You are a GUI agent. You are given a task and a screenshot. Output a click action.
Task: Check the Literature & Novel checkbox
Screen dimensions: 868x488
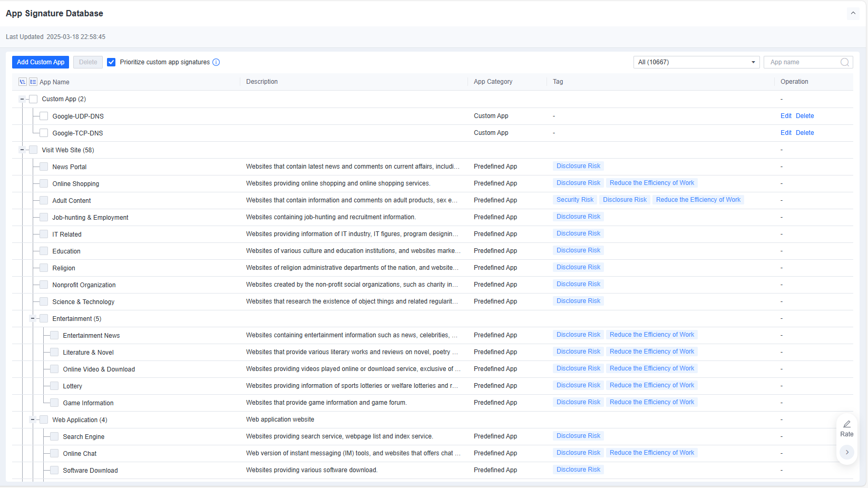point(54,352)
